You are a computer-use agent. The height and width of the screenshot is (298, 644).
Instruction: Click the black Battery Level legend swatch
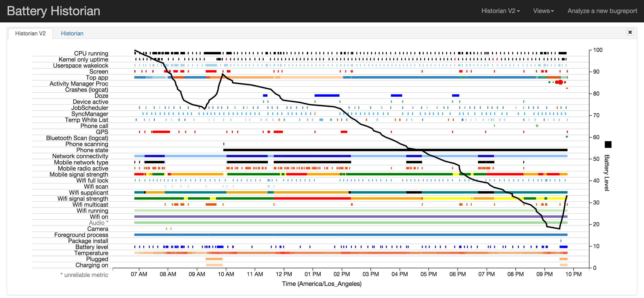click(x=608, y=144)
